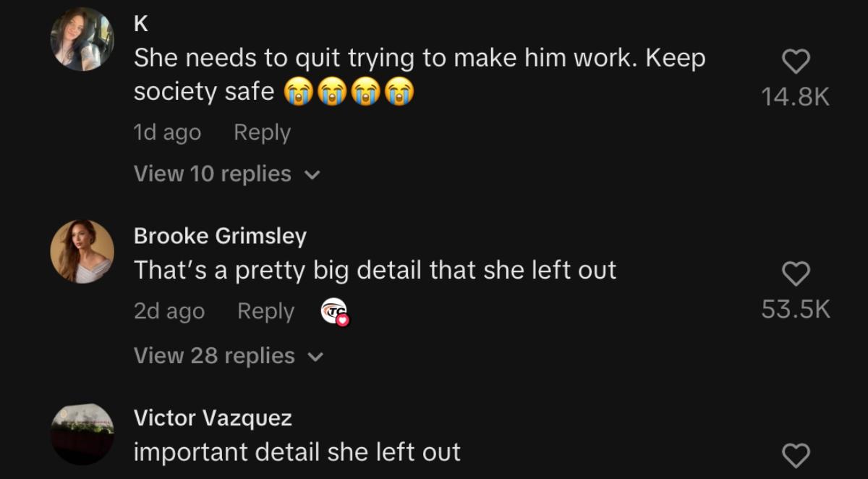Click the 53.5K like count
The height and width of the screenshot is (479, 868).
(796, 309)
